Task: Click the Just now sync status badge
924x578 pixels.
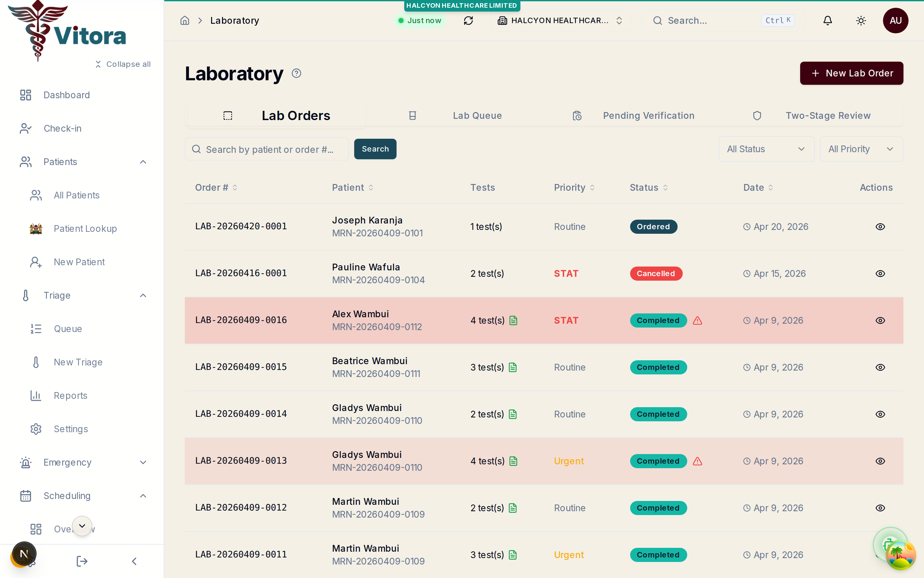Action: (420, 21)
